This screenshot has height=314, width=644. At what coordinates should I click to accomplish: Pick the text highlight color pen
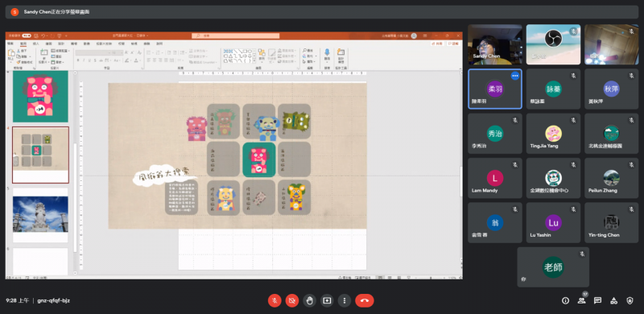(x=126, y=60)
